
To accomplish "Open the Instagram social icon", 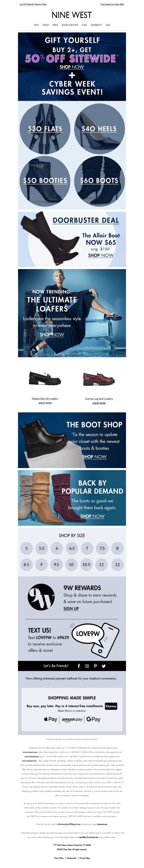I will tap(87, 666).
